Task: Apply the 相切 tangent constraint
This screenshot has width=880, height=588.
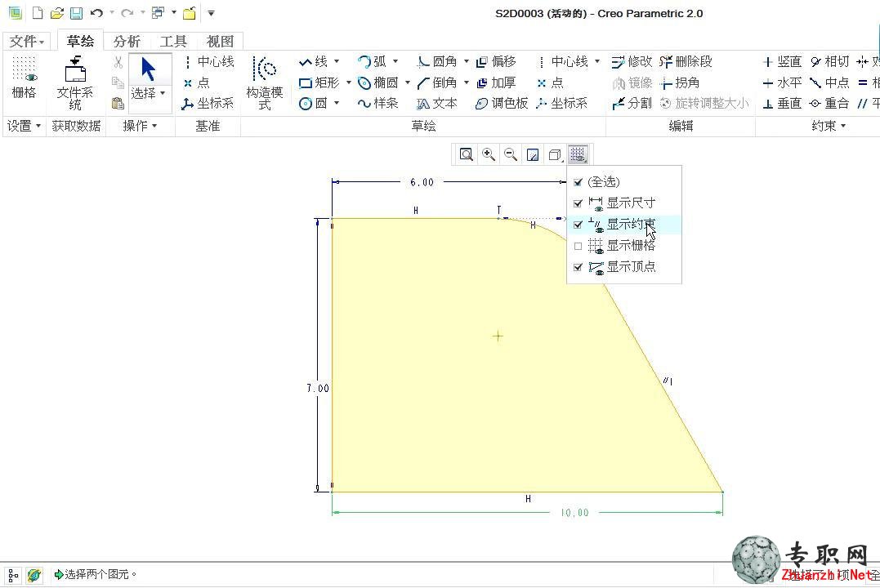Action: click(x=829, y=62)
